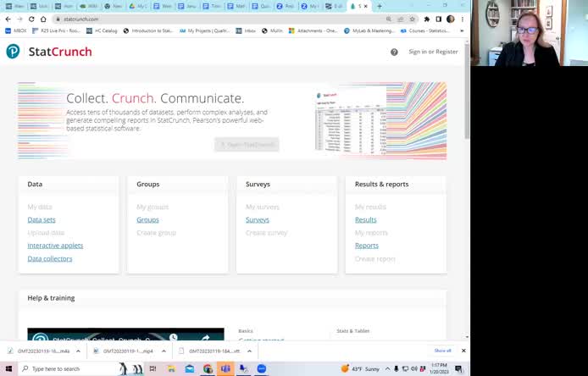Expand options for the .mp4 download item
This screenshot has height=376, width=588.
pyautogui.click(x=160, y=351)
